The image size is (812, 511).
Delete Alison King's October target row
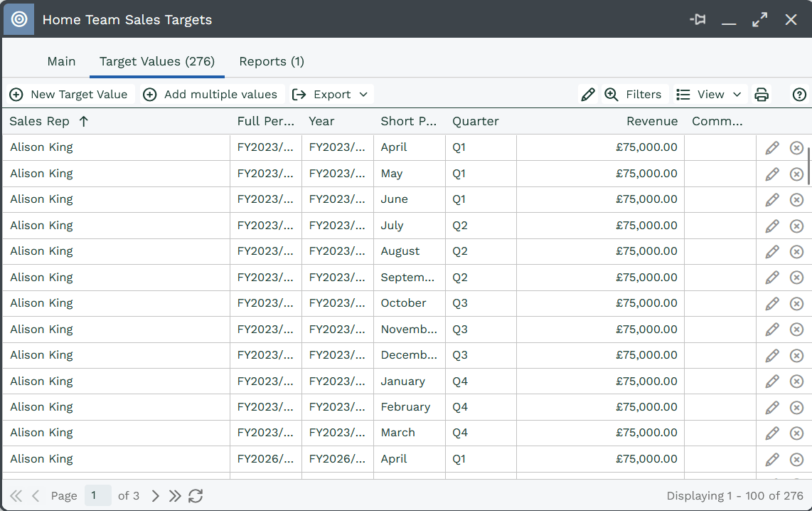point(796,304)
